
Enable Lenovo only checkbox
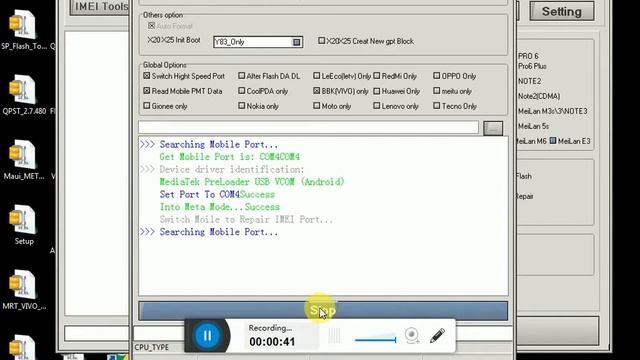[x=377, y=106]
